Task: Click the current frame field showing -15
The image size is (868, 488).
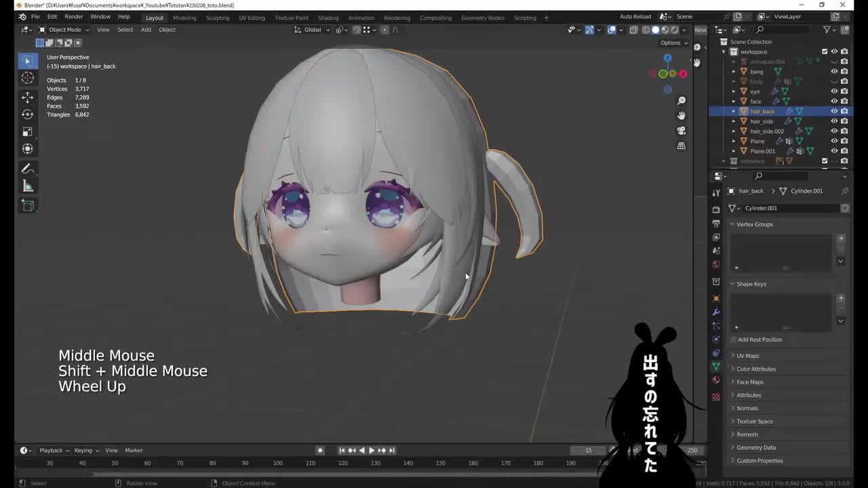Action: (x=588, y=451)
